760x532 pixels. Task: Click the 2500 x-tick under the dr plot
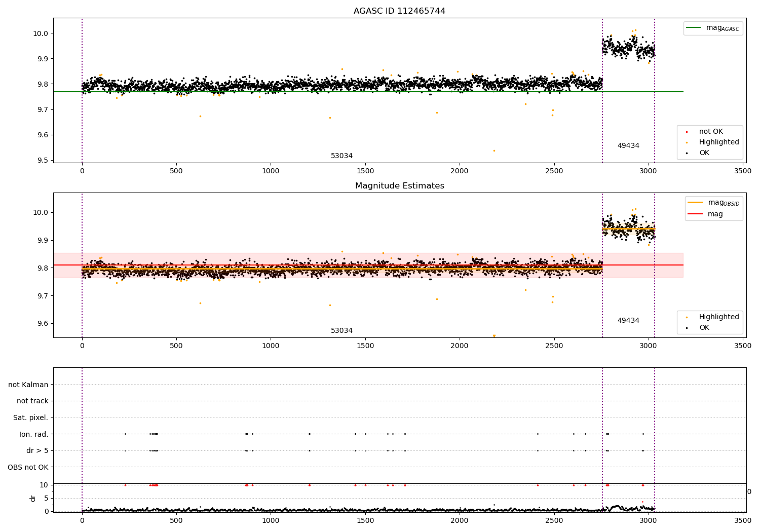[554, 520]
